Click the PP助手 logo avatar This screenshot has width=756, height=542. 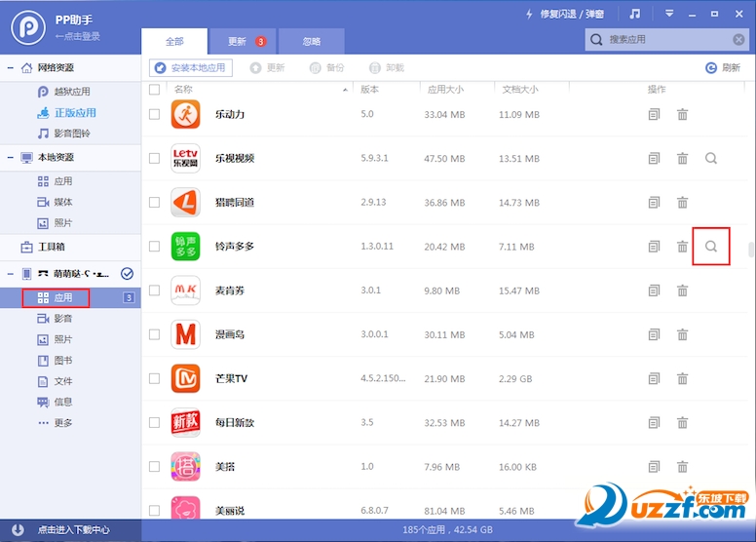pos(28,27)
